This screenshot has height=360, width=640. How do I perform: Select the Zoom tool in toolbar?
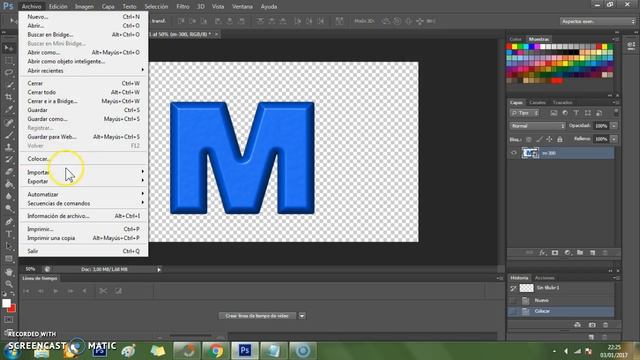coord(9,284)
